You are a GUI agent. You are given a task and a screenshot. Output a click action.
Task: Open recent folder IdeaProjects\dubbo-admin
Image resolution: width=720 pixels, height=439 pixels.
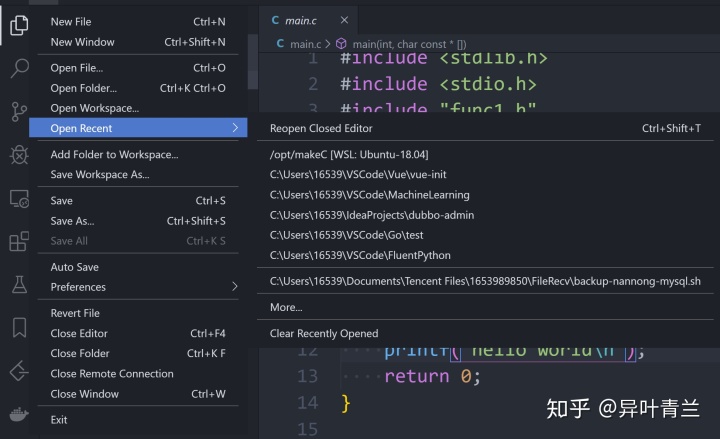coord(485,215)
